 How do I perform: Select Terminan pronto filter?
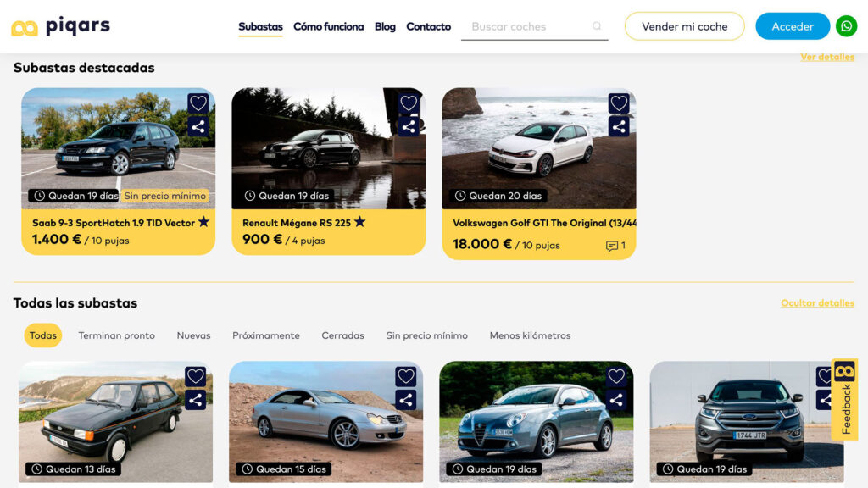click(116, 335)
